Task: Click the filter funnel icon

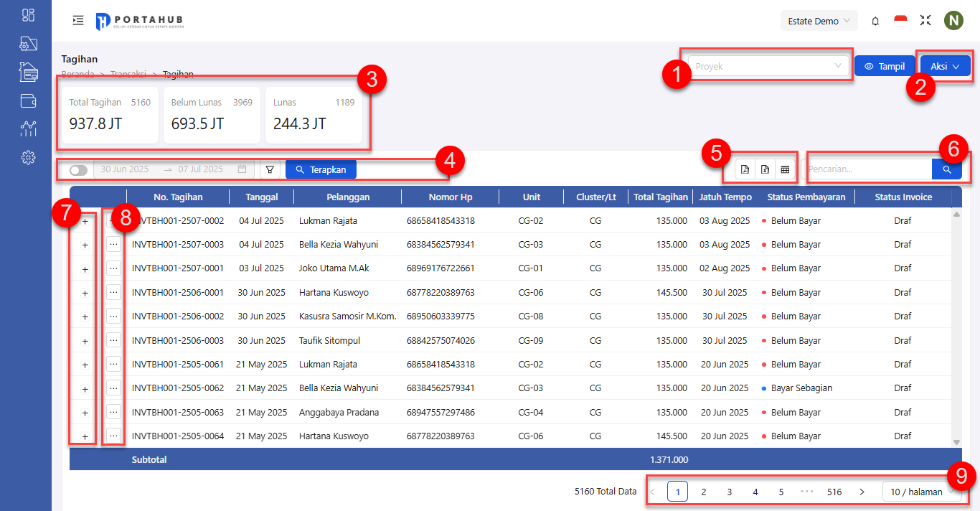Action: tap(270, 169)
